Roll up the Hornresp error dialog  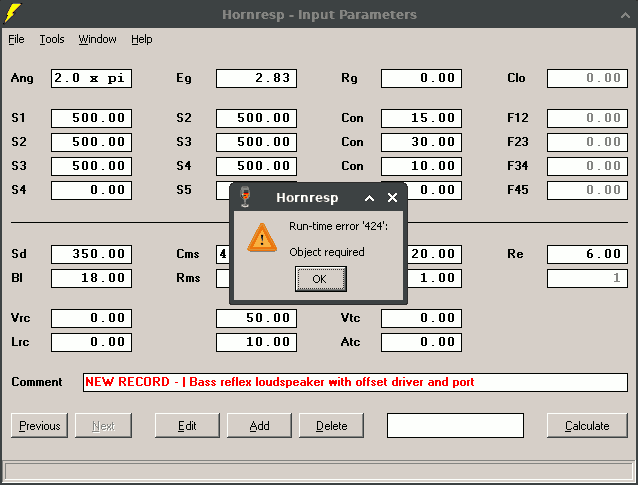[x=369, y=198]
